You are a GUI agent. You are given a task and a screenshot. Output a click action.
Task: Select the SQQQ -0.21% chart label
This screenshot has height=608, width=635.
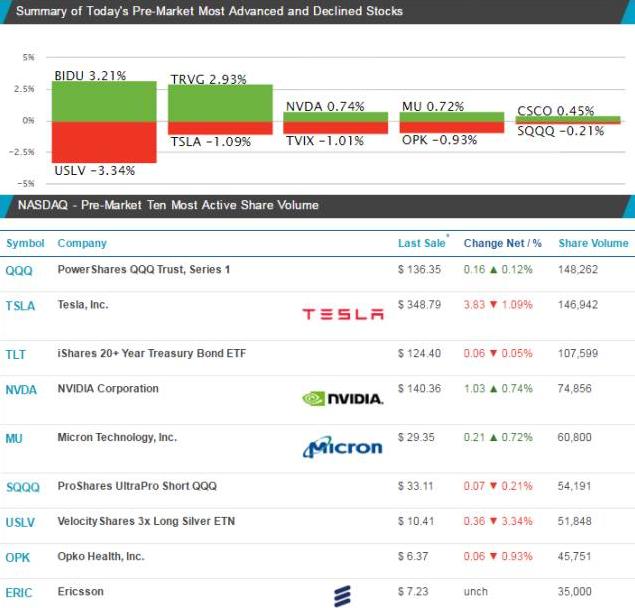(560, 131)
